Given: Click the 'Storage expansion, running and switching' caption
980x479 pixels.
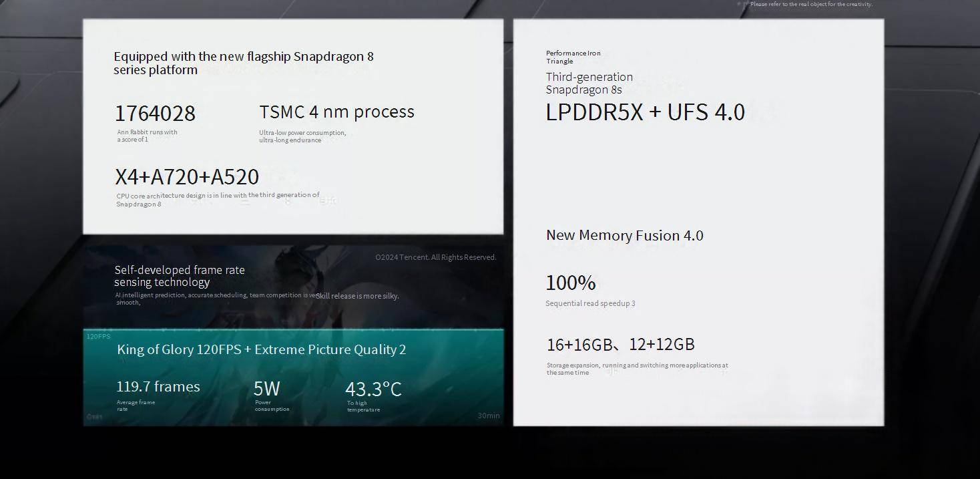Looking at the screenshot, I should pos(638,369).
